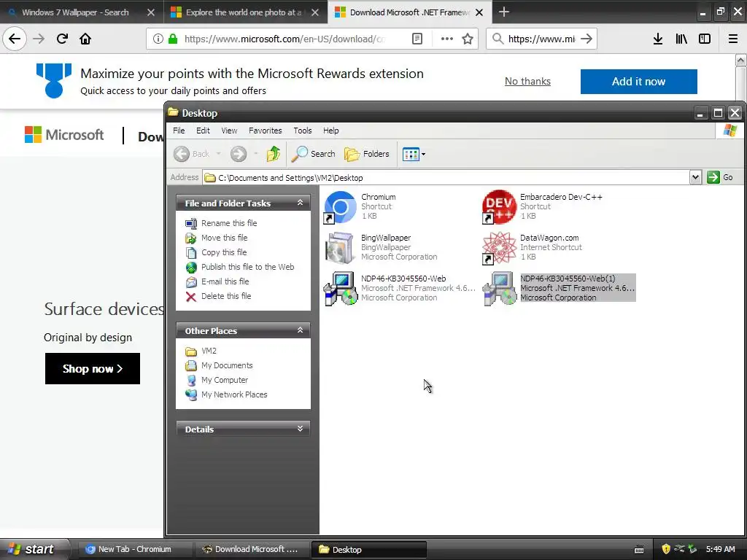Open My Documents in Other Places

pyautogui.click(x=227, y=366)
